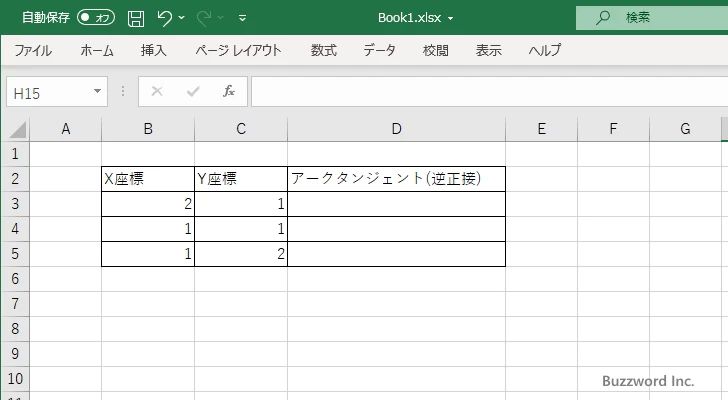
Task: Select cell B5 containing 1
Action: [148, 254]
